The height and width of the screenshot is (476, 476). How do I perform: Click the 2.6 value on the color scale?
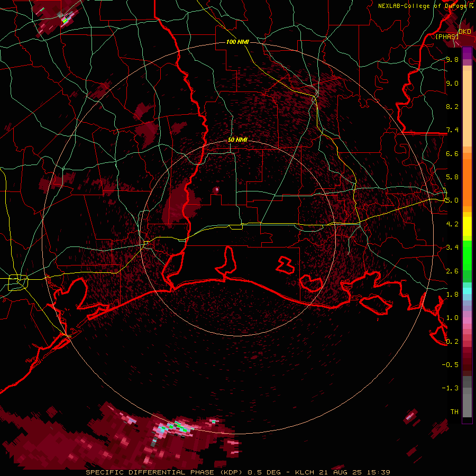click(x=452, y=271)
